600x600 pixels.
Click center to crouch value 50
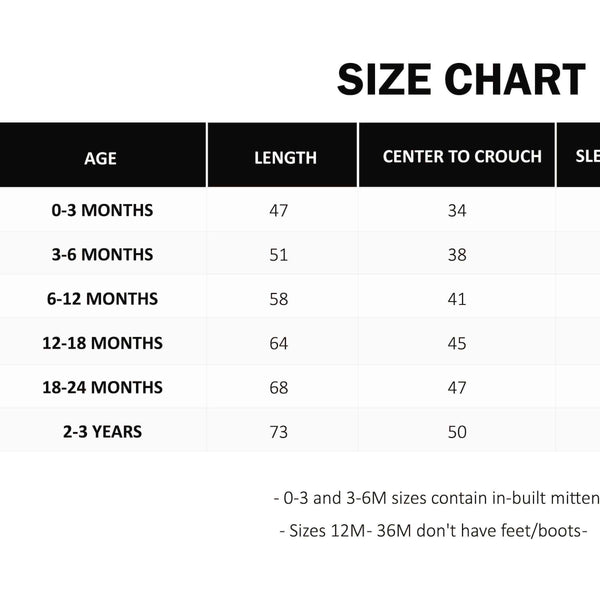click(457, 432)
